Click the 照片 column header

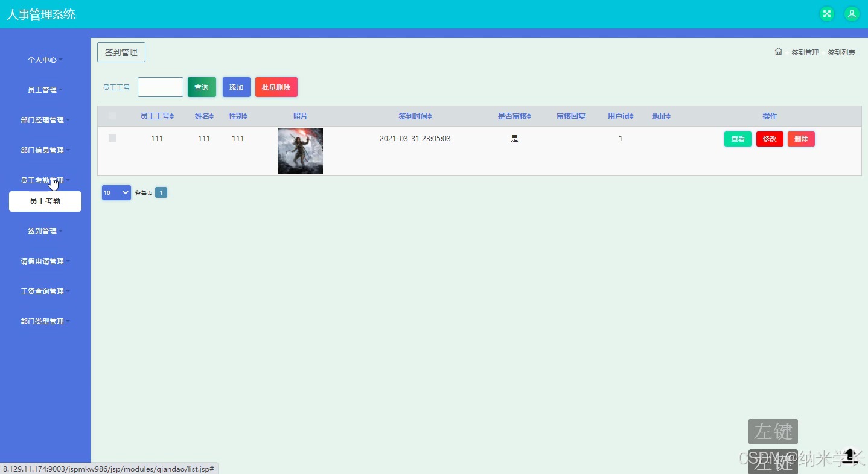click(x=300, y=116)
